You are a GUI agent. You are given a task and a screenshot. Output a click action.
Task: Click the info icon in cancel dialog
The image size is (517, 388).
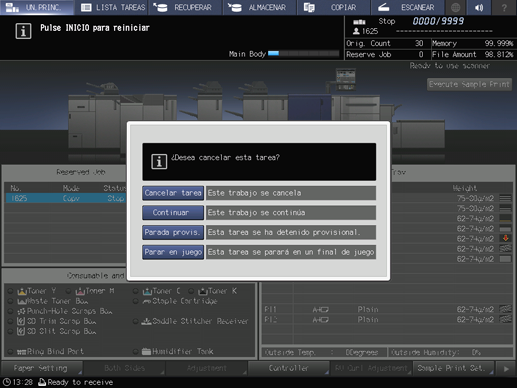click(x=159, y=162)
